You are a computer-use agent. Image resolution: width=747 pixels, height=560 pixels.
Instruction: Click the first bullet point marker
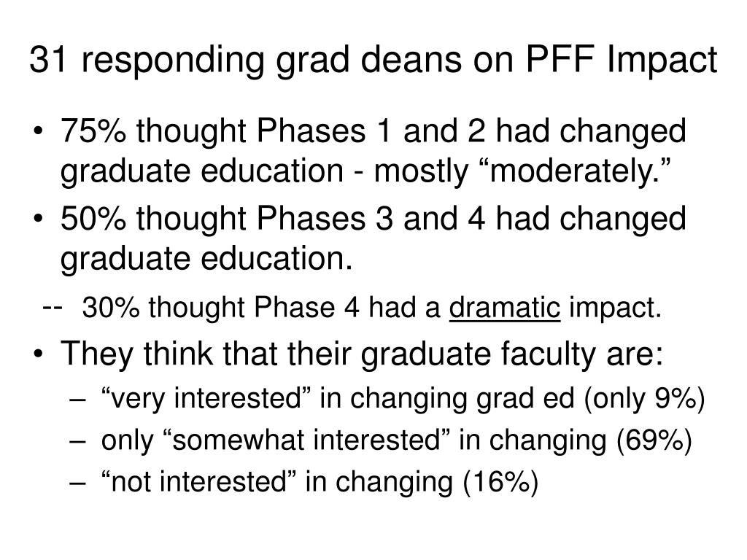click(x=39, y=132)
